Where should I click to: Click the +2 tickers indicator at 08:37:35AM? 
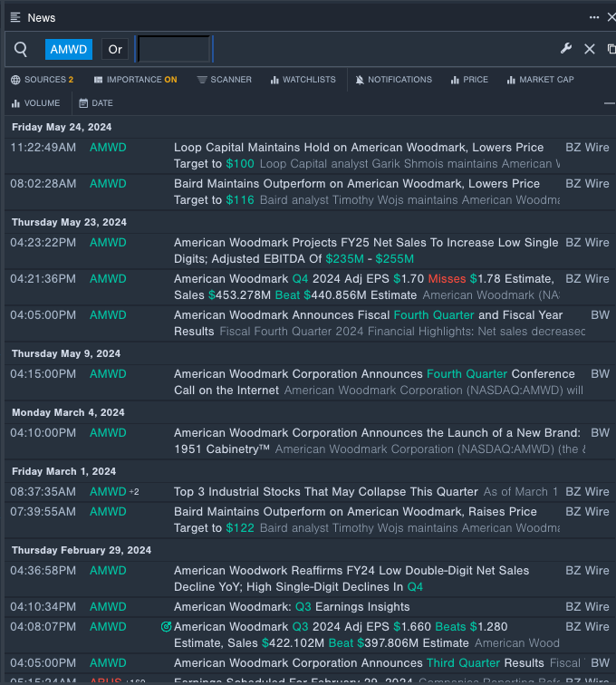click(134, 492)
